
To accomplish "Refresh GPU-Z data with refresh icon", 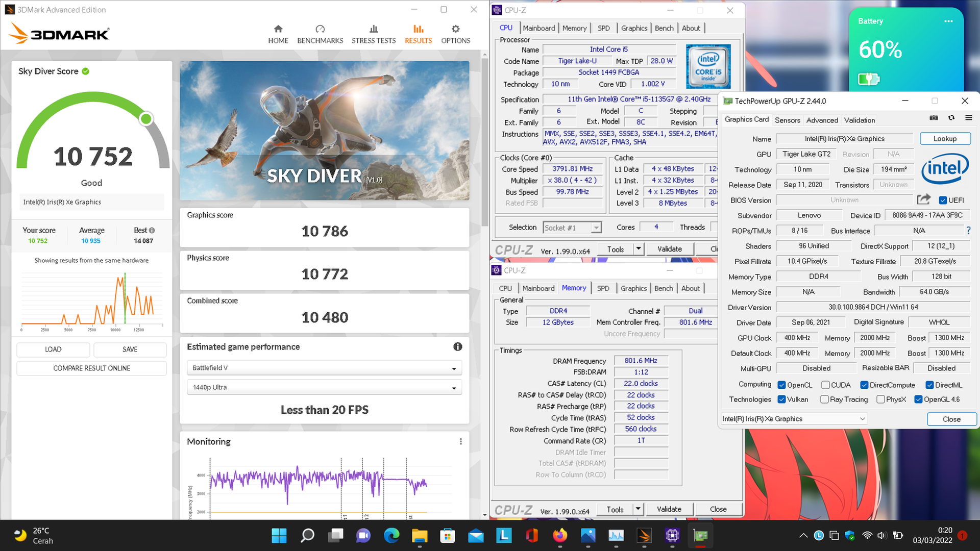I will pyautogui.click(x=951, y=118).
